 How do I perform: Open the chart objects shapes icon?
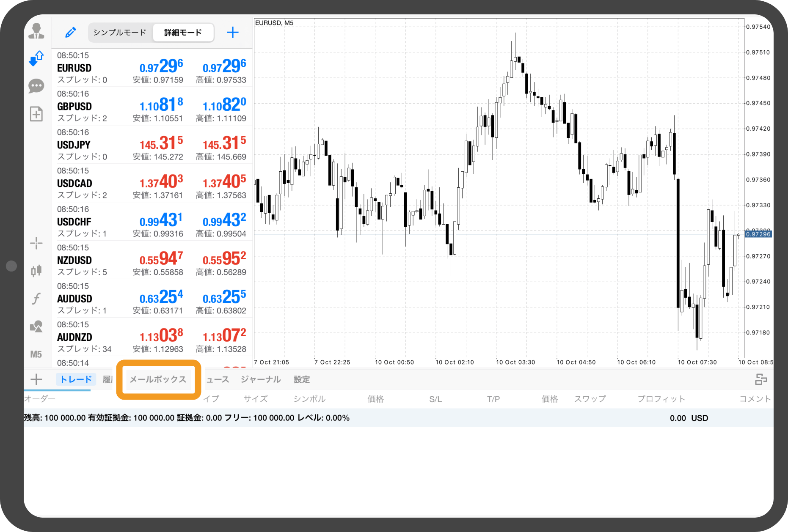point(36,326)
